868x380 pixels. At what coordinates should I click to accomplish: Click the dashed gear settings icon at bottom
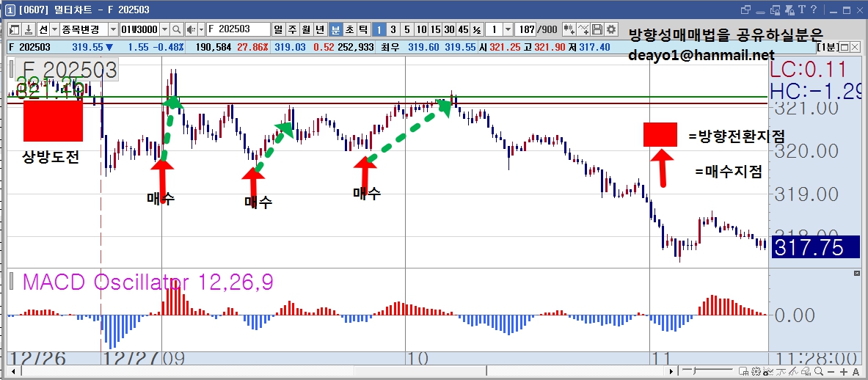pyautogui.click(x=756, y=371)
